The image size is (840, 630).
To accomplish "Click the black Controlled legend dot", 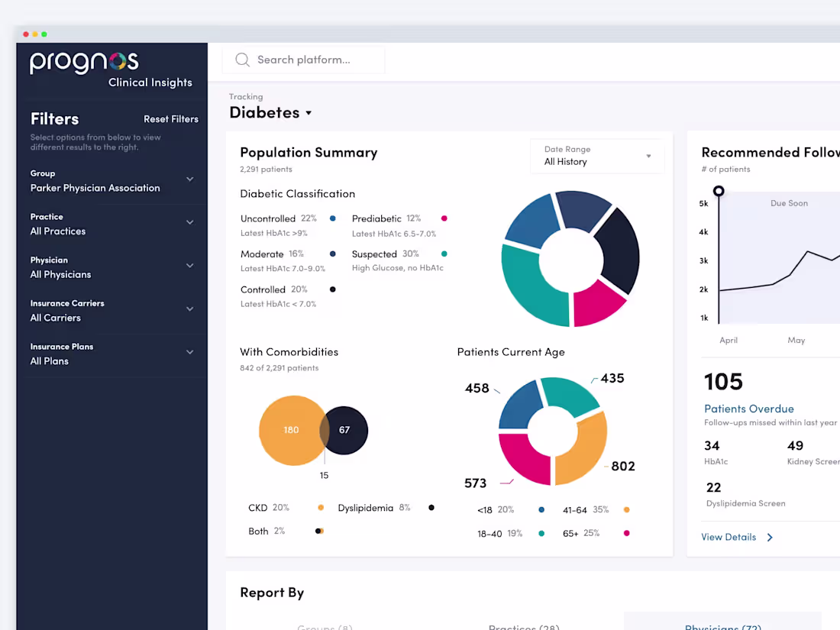I will pyautogui.click(x=331, y=289).
